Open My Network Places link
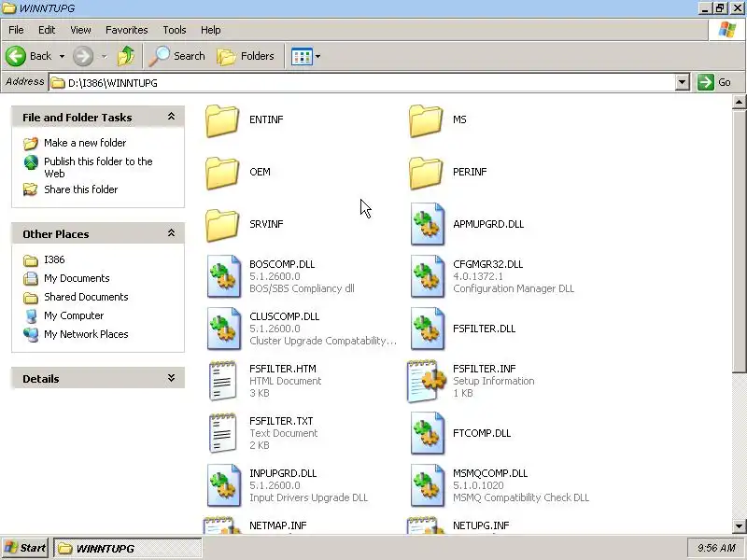 (86, 334)
